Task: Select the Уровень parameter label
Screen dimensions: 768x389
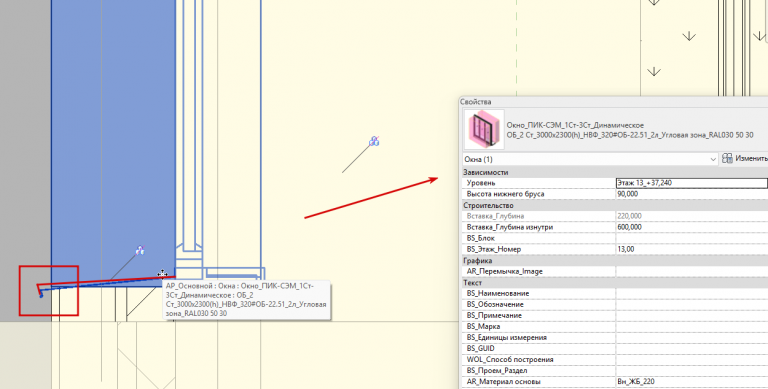Action: [x=481, y=183]
